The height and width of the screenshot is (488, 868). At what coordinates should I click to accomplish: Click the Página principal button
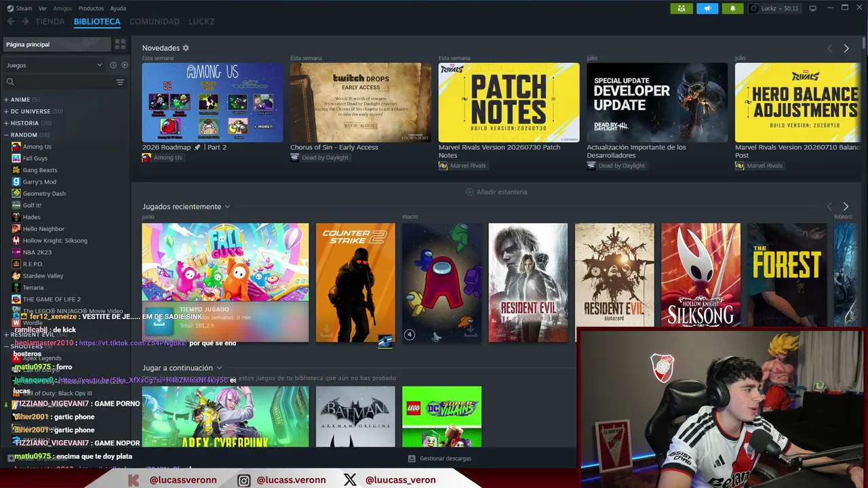57,44
